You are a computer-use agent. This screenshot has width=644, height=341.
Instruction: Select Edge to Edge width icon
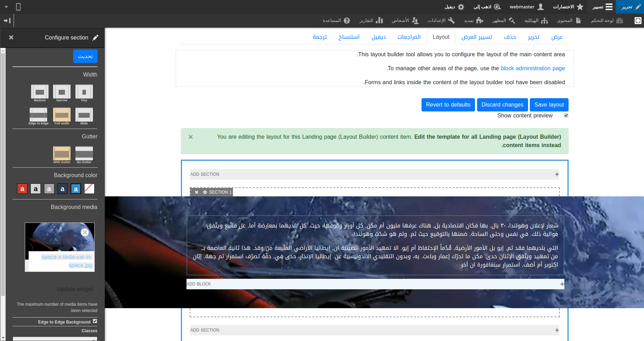[x=38, y=115]
